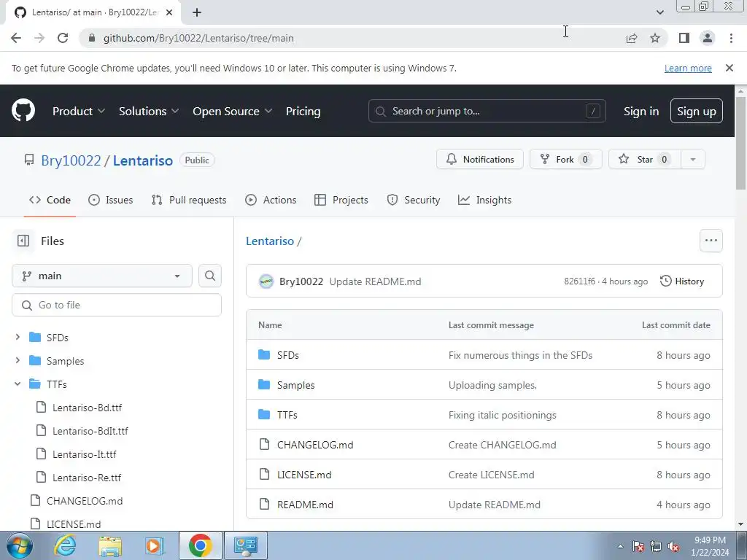Click the README.md file icon in table
Image resolution: width=747 pixels, height=560 pixels.
point(264,505)
